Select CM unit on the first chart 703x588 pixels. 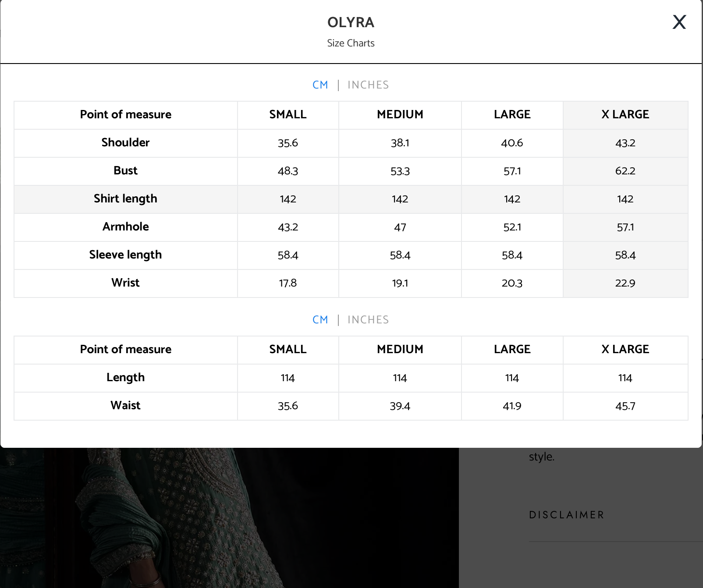pos(320,85)
